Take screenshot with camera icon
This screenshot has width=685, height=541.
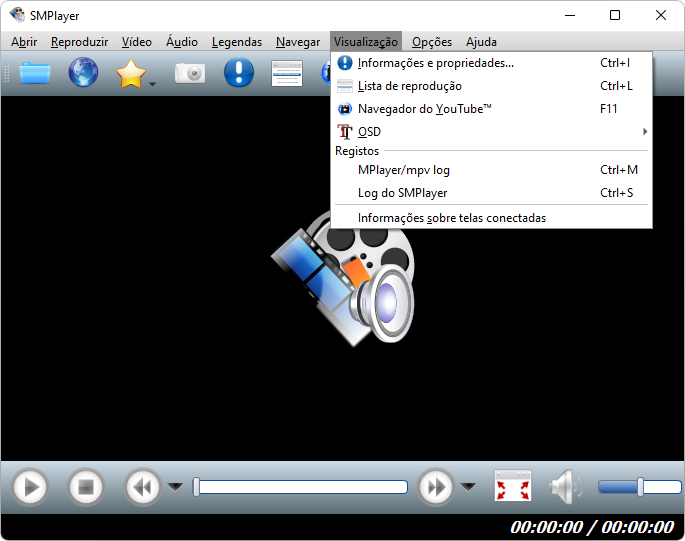click(x=190, y=73)
